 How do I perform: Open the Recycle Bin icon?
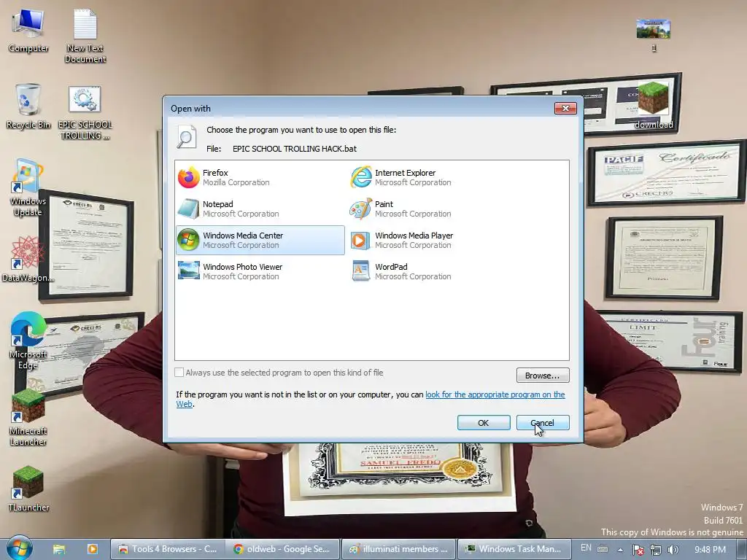(x=28, y=106)
